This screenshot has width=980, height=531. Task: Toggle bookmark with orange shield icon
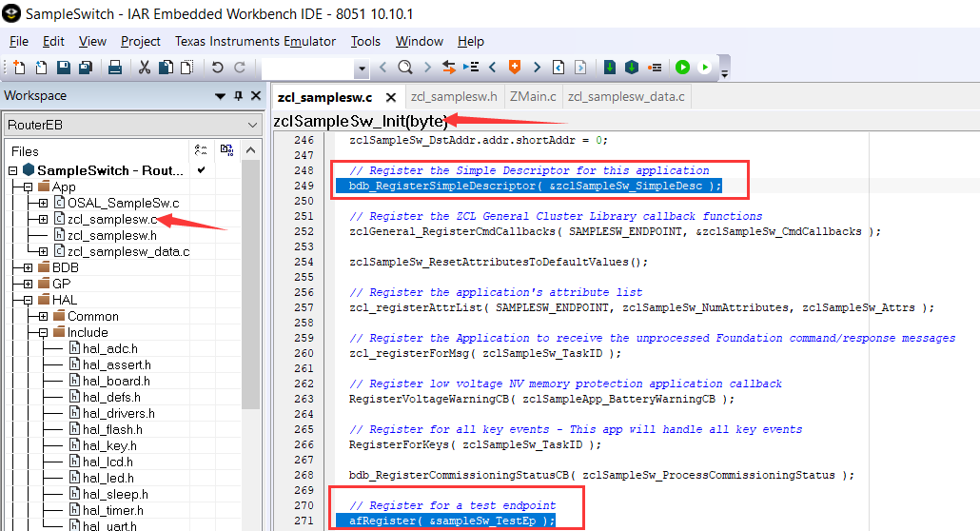coord(515,67)
